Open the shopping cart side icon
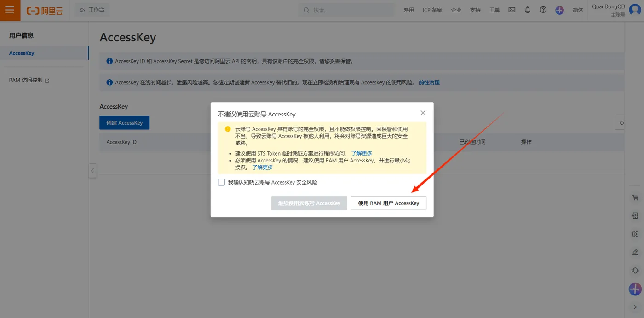The image size is (644, 318). point(635,197)
